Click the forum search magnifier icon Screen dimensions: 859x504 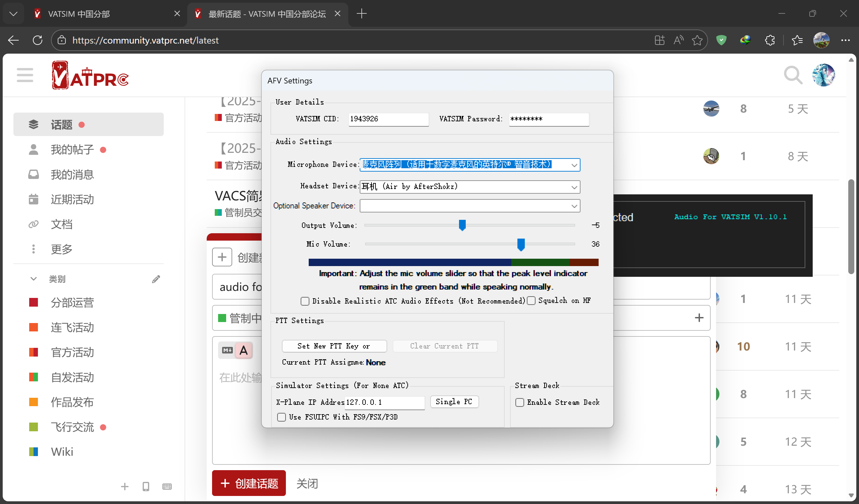click(x=793, y=75)
